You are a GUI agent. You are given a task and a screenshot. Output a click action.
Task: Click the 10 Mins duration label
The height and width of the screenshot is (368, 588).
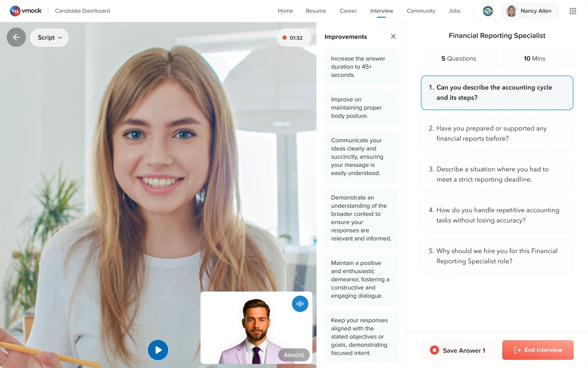tap(535, 58)
